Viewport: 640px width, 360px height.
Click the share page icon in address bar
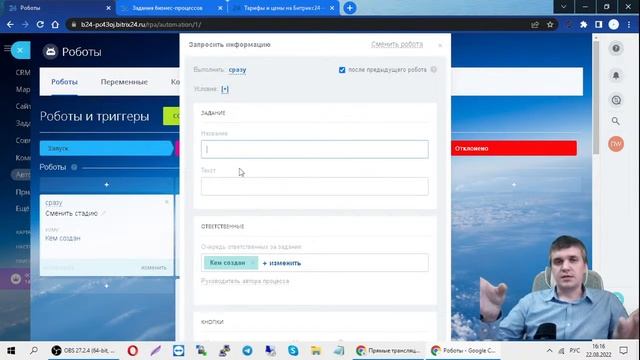click(x=535, y=24)
